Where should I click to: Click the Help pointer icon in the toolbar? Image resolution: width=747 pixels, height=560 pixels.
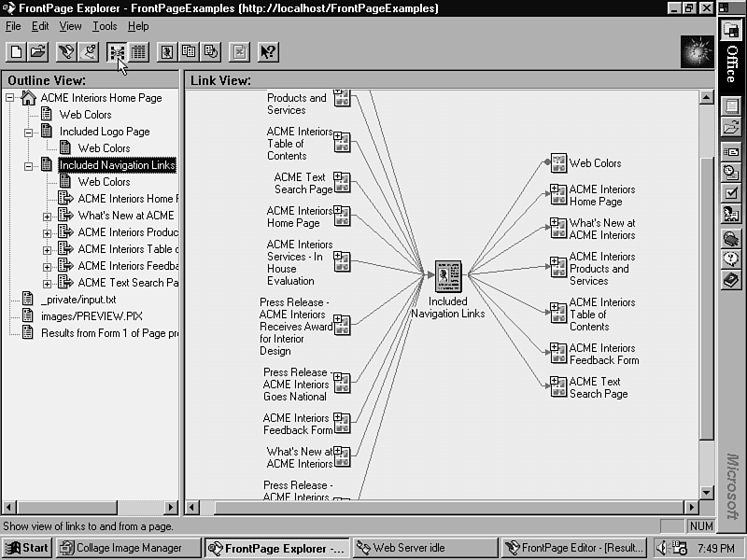coord(267,52)
